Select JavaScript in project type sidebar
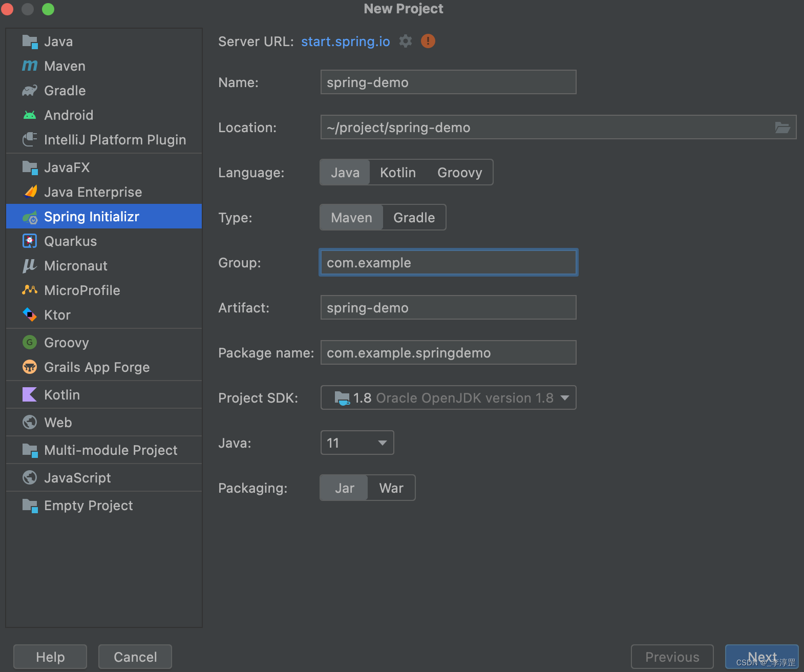The width and height of the screenshot is (804, 672). tap(104, 478)
